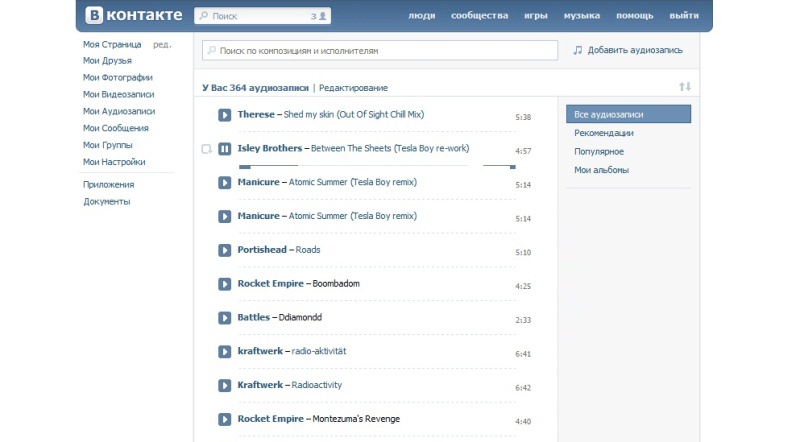The width and height of the screenshot is (800, 442).
Task: Click the artist name Isley Brothers
Action: [x=270, y=149]
